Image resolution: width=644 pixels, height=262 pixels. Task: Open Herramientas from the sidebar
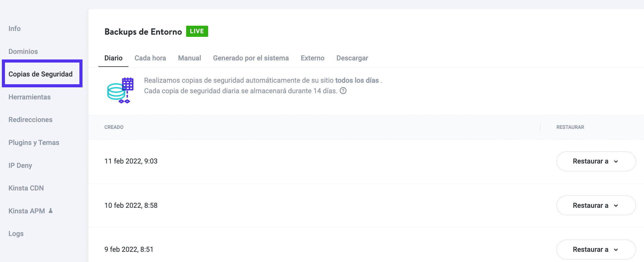29,97
